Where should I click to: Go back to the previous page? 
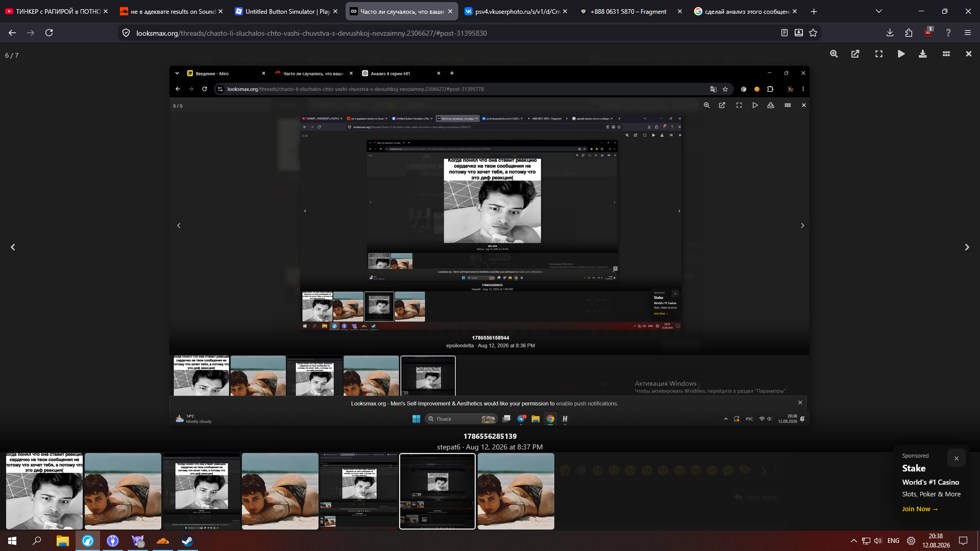click(x=12, y=33)
